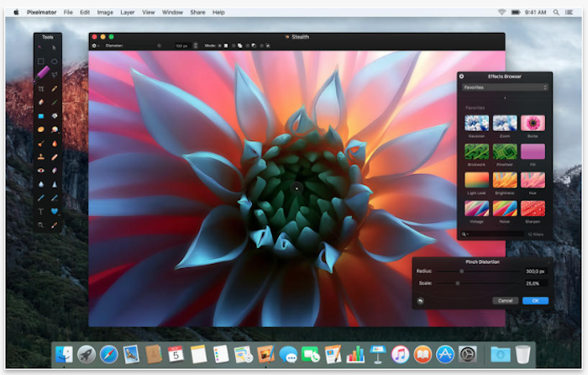
Task: Select the flame Burn tool
Action: coord(55,144)
